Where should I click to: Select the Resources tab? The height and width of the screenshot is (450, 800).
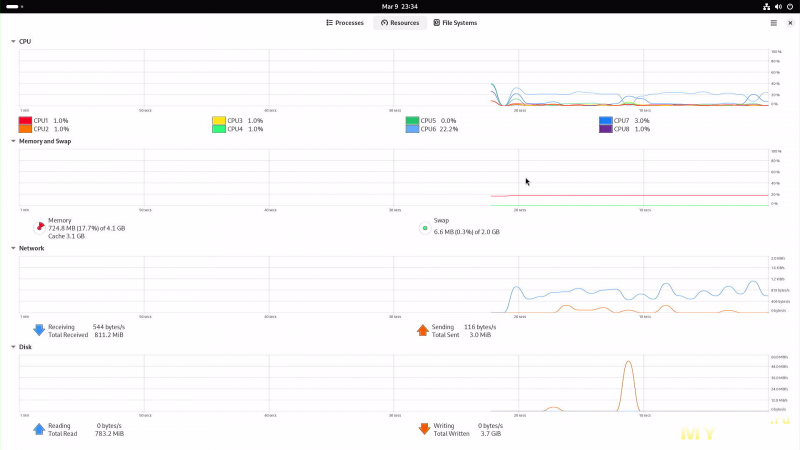[x=399, y=22]
